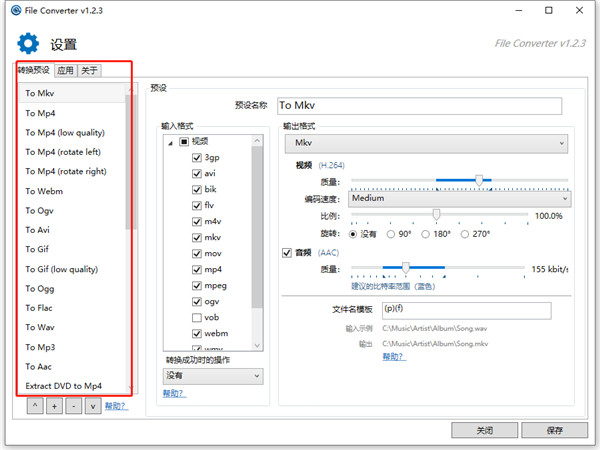
Task: Remove preset with the minus button
Action: [73, 406]
